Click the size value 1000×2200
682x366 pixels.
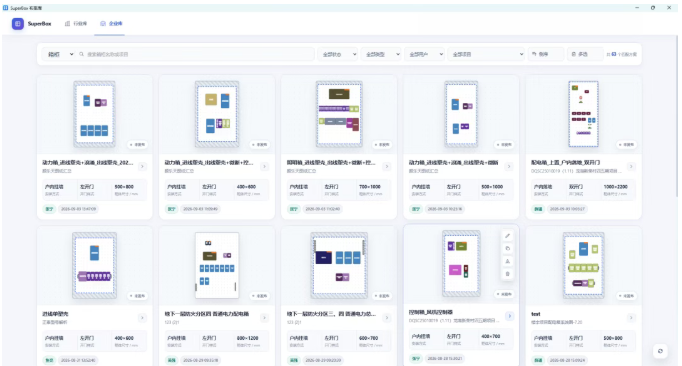coord(615,187)
